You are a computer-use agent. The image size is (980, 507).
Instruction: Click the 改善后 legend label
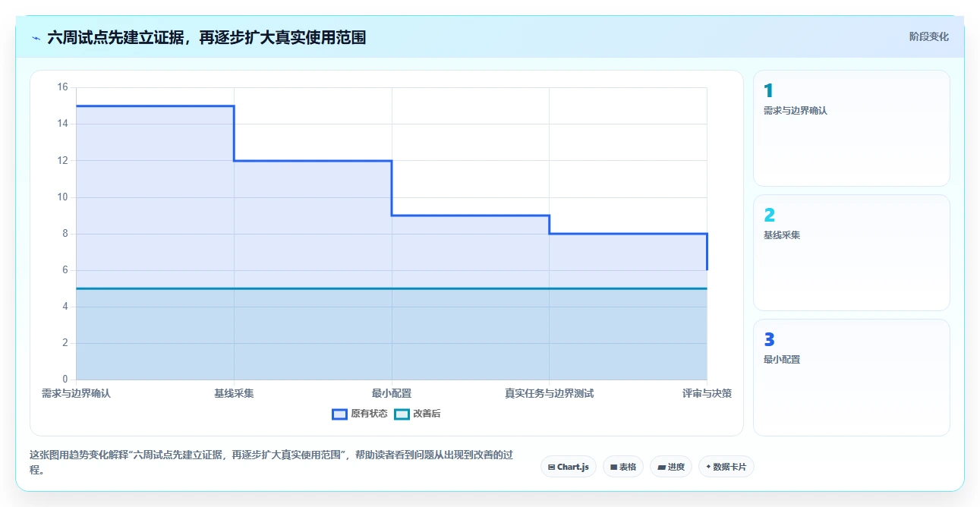427,414
